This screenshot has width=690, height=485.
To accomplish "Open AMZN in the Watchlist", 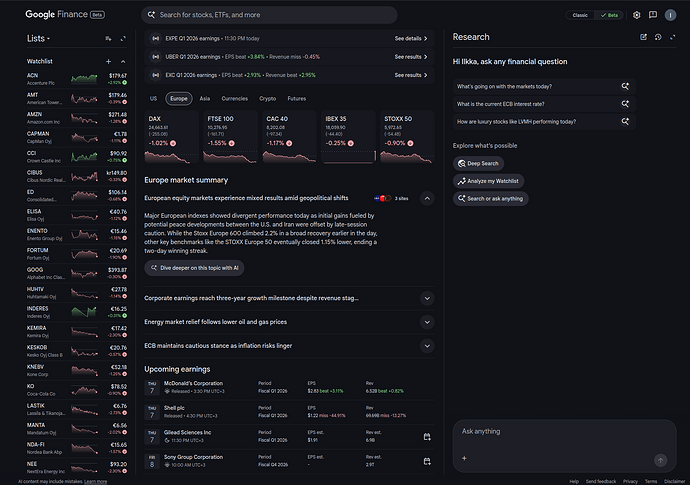I will coord(77,118).
